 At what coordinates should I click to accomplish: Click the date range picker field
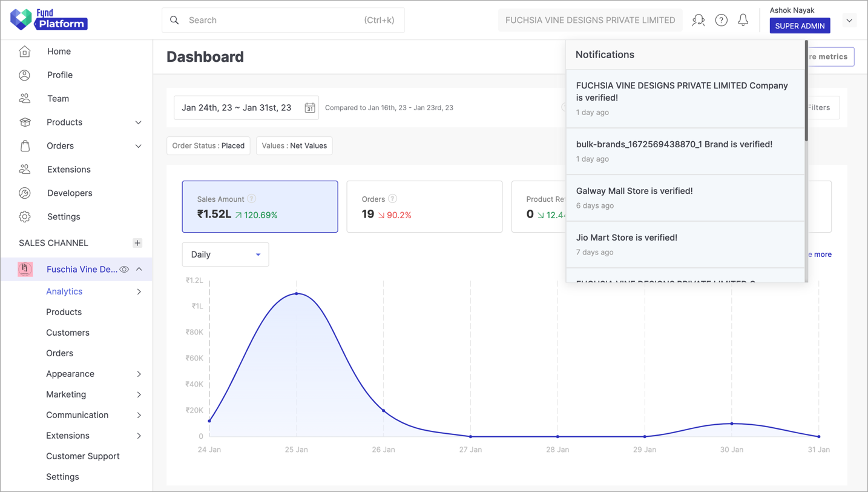[x=246, y=108]
